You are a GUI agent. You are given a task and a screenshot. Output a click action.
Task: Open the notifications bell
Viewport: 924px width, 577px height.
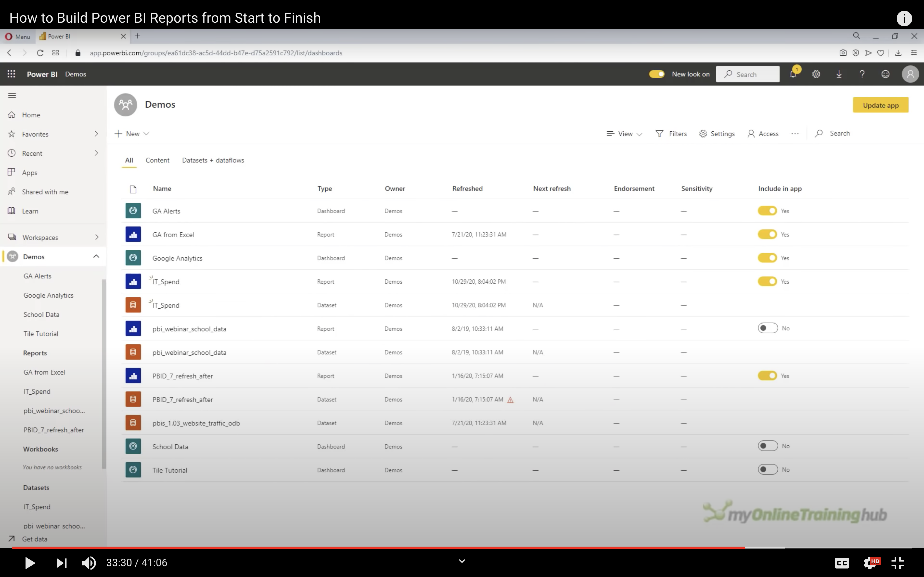[x=793, y=74]
